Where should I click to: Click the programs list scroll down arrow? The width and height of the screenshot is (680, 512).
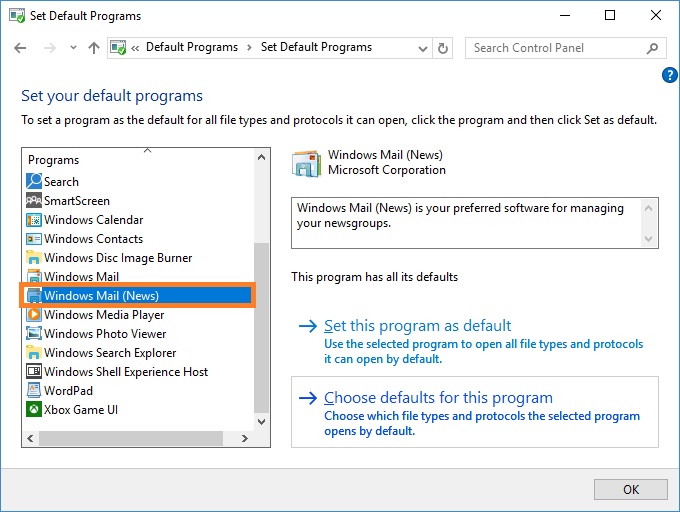pyautogui.click(x=261, y=421)
